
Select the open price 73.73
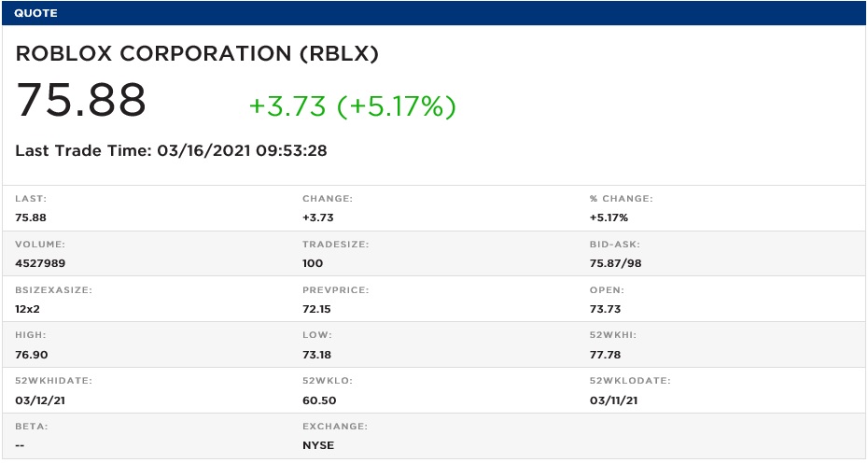point(605,310)
